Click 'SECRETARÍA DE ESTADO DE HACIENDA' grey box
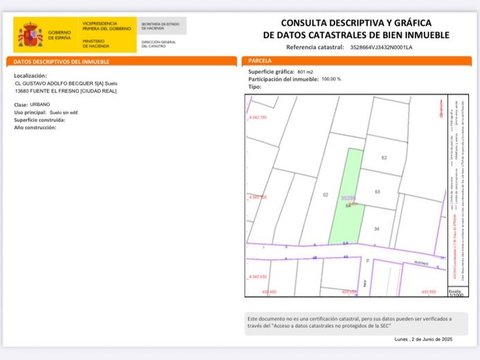The image size is (480, 360). pyautogui.click(x=162, y=26)
